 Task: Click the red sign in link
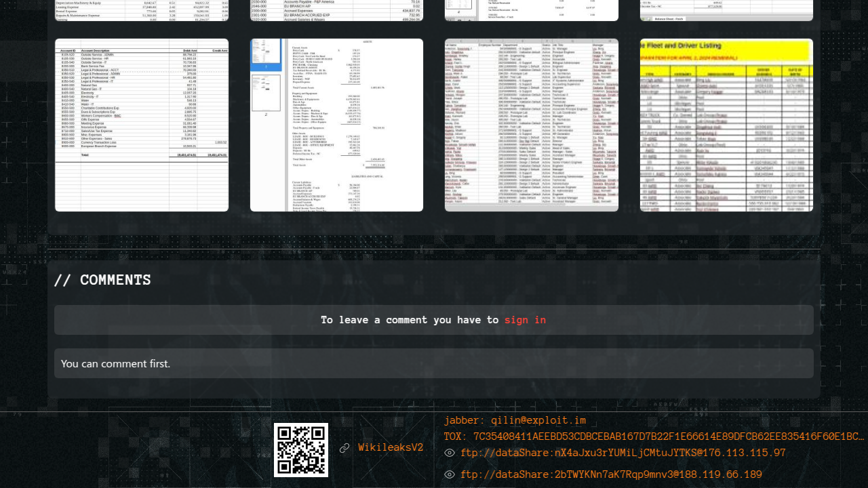click(525, 320)
